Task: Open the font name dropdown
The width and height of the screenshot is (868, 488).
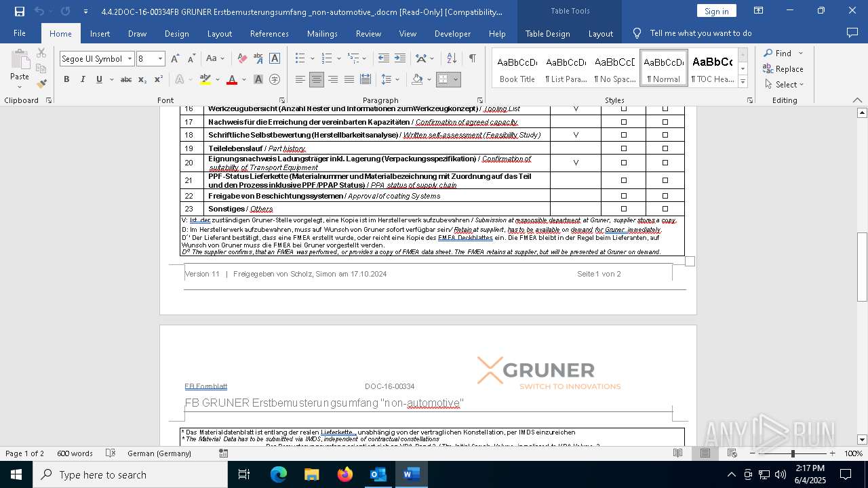Action: pos(130,59)
